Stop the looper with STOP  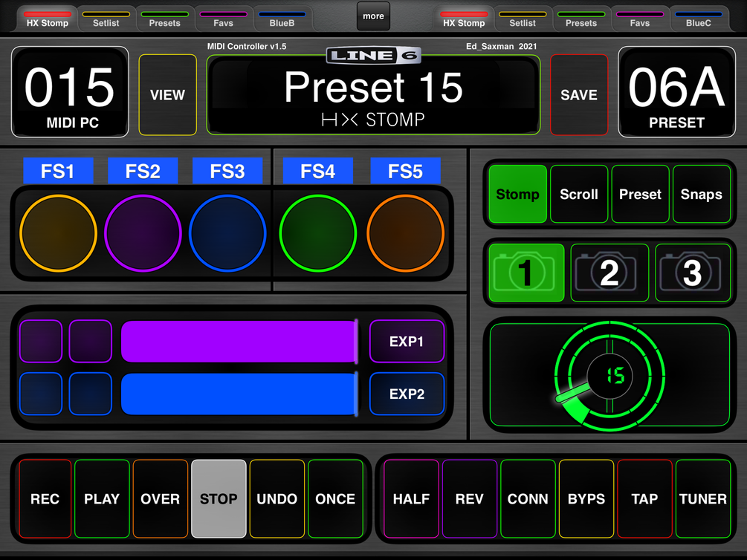219,498
